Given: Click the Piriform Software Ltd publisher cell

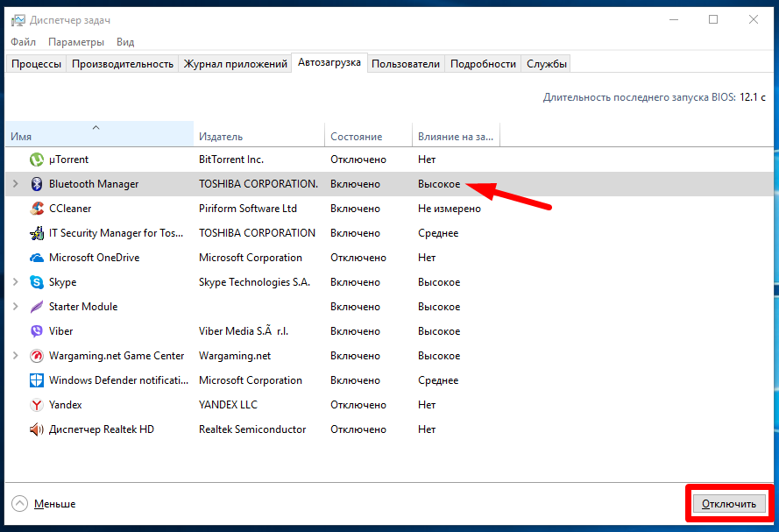Looking at the screenshot, I should tap(248, 209).
